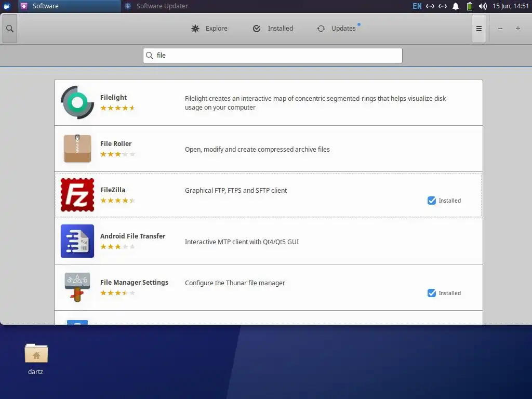Click the second network connection icon
The image size is (532, 399).
[x=443, y=6]
